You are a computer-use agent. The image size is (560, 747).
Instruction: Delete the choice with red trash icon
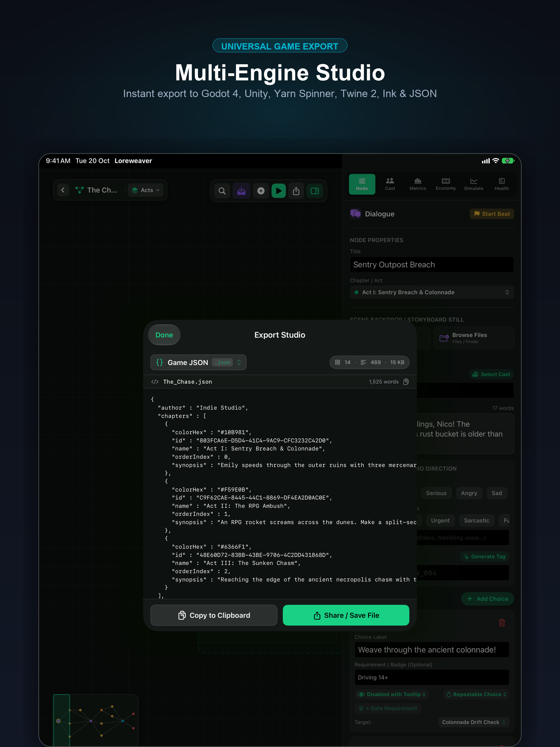point(502,622)
